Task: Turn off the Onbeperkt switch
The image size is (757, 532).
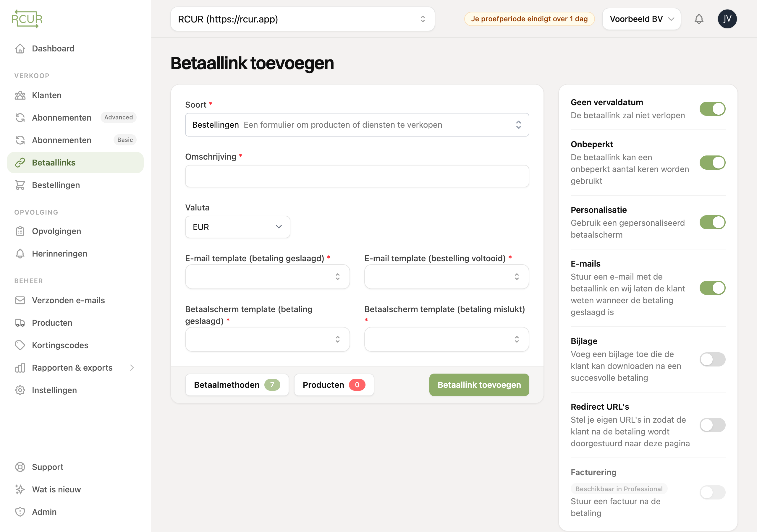Action: click(x=712, y=163)
